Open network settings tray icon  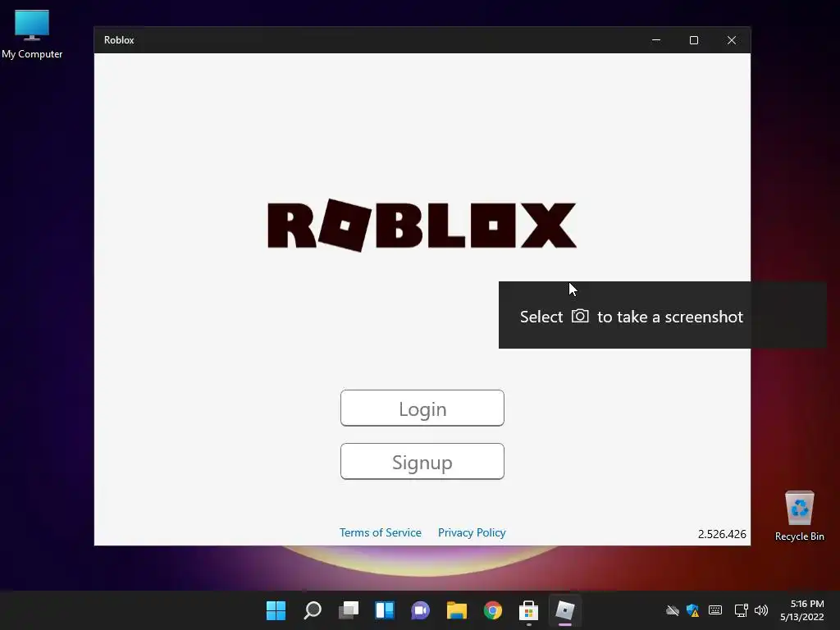coord(742,610)
